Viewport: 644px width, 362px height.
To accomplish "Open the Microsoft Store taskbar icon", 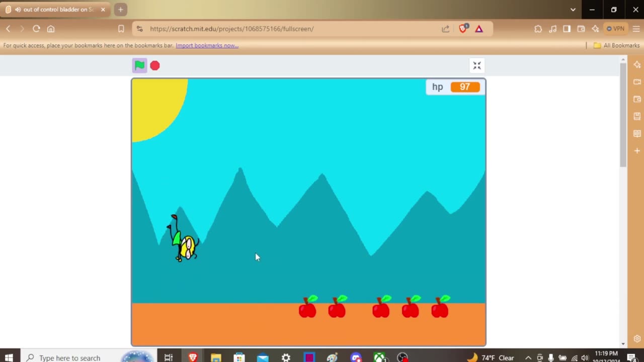I will coord(239,357).
